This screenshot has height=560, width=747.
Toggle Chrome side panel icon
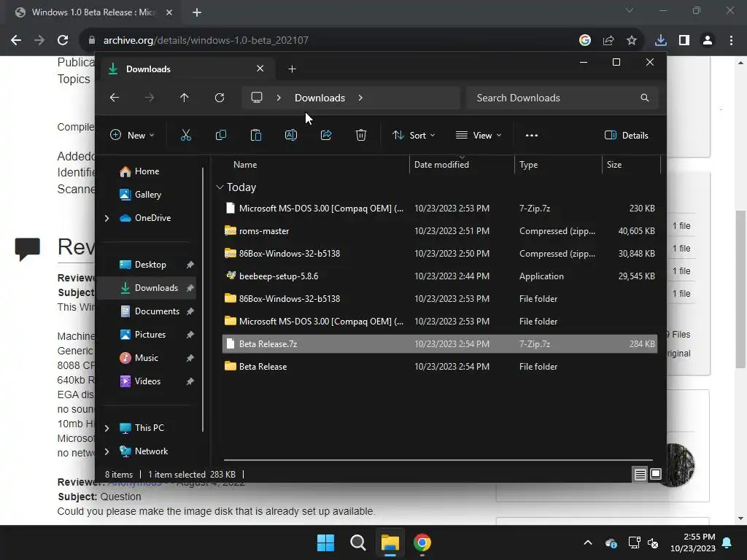click(x=684, y=41)
